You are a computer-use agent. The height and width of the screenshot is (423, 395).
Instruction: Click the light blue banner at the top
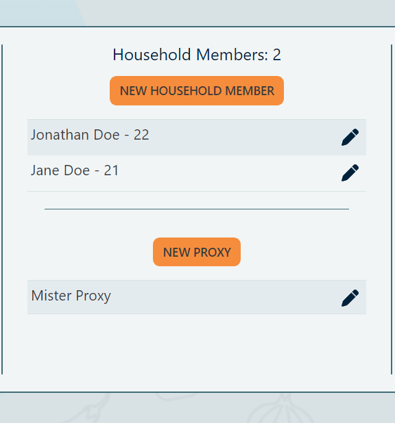(x=40, y=12)
